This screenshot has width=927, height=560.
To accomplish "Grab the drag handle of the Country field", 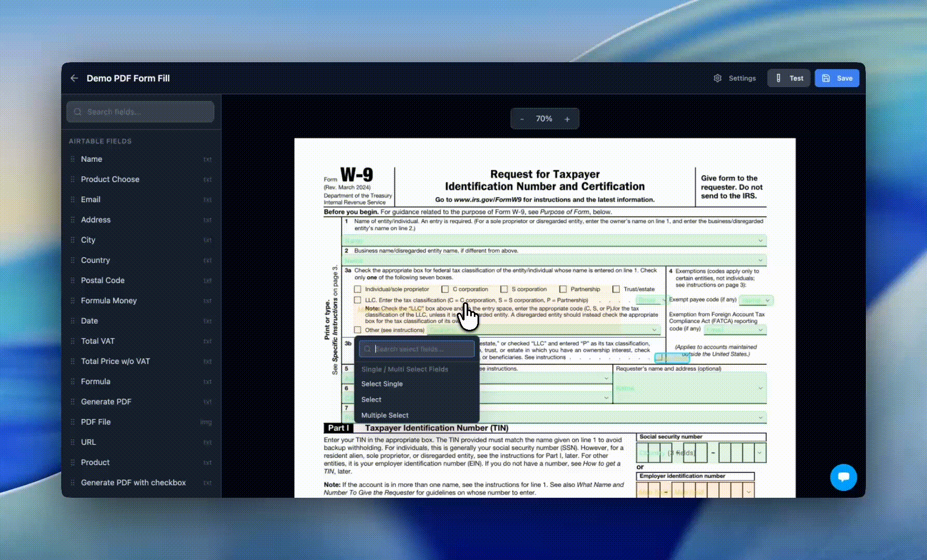I will pos(73,260).
